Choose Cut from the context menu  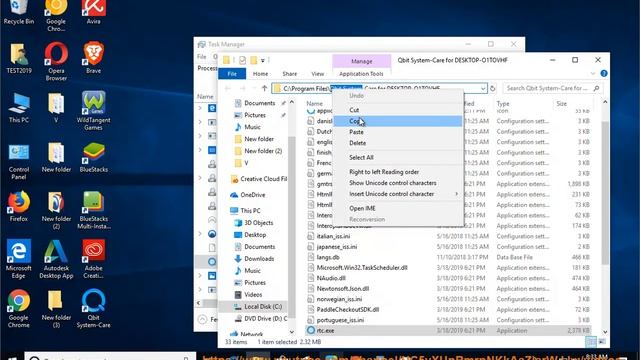point(398,110)
